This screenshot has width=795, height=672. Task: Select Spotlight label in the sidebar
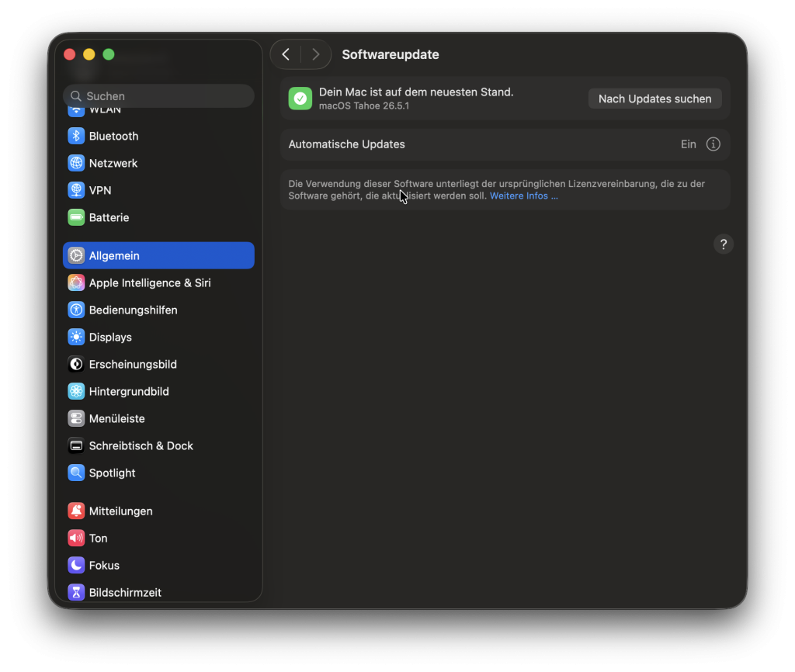coord(112,473)
